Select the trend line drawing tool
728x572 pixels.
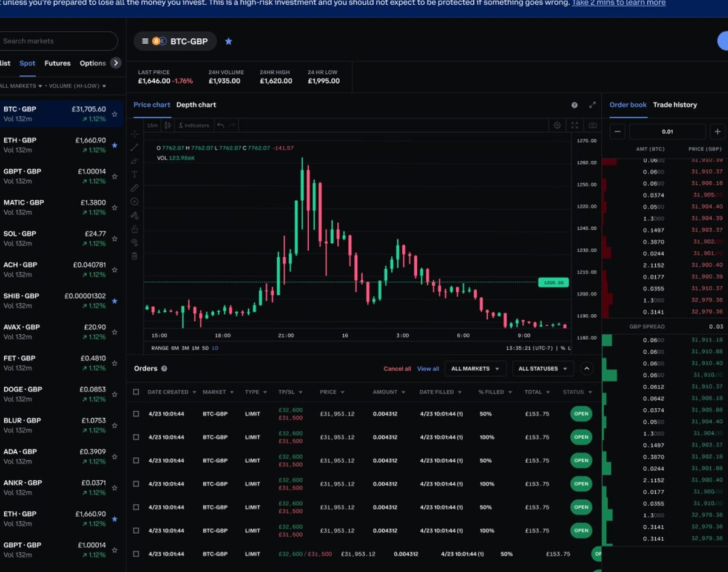(135, 147)
